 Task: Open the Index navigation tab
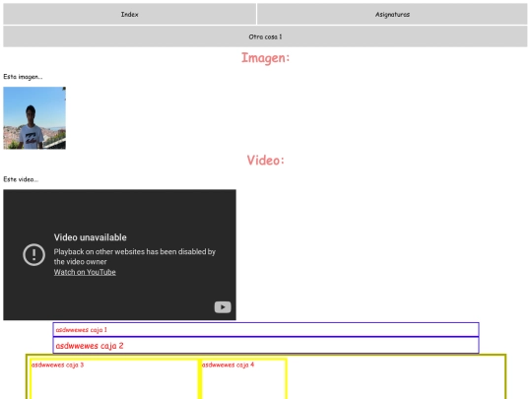click(x=130, y=14)
